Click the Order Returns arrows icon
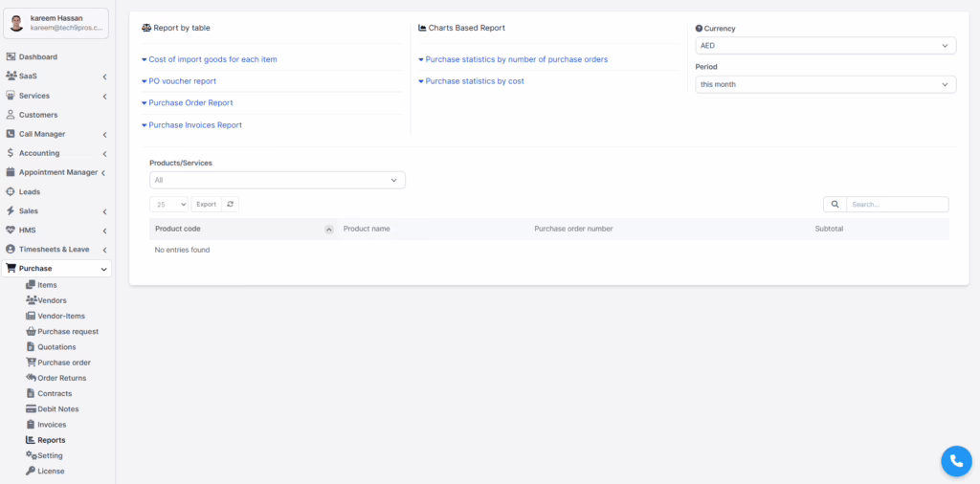The image size is (980, 484). (x=32, y=378)
